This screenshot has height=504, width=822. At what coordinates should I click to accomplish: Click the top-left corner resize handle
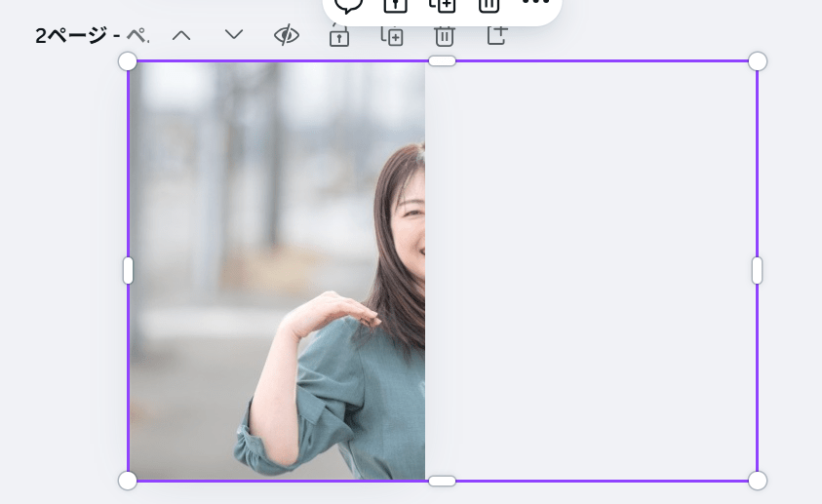[x=128, y=61]
